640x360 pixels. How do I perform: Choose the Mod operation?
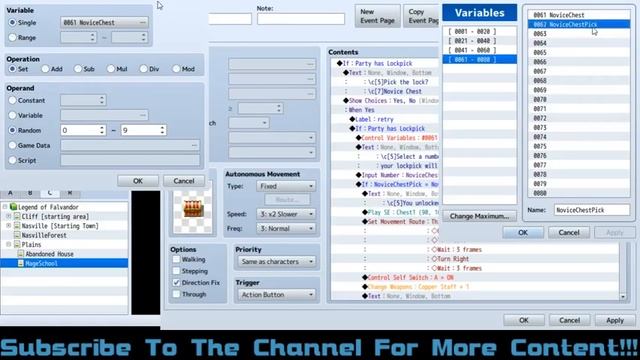(176, 69)
